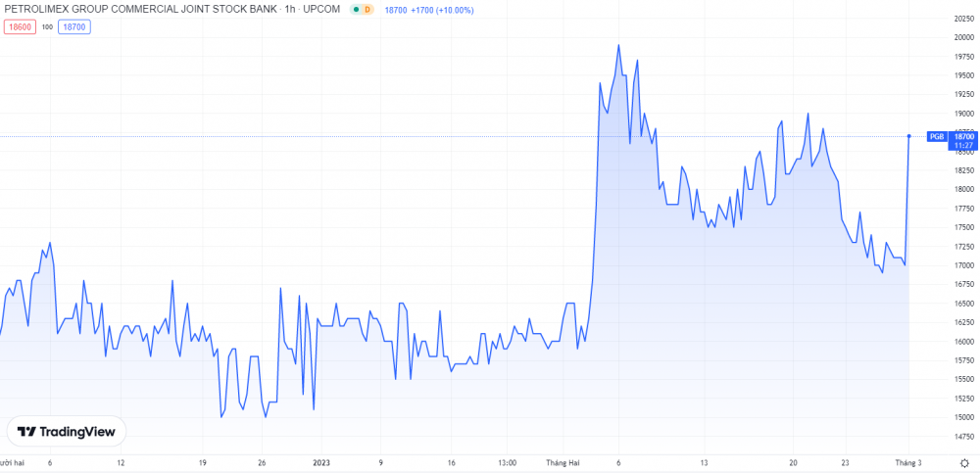Click the 26 date axis label
Screen dimensions: 980x473
pyautogui.click(x=263, y=463)
